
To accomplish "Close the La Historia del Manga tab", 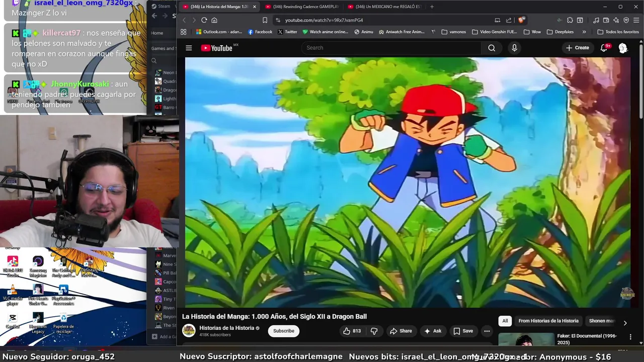I will pyautogui.click(x=254, y=7).
